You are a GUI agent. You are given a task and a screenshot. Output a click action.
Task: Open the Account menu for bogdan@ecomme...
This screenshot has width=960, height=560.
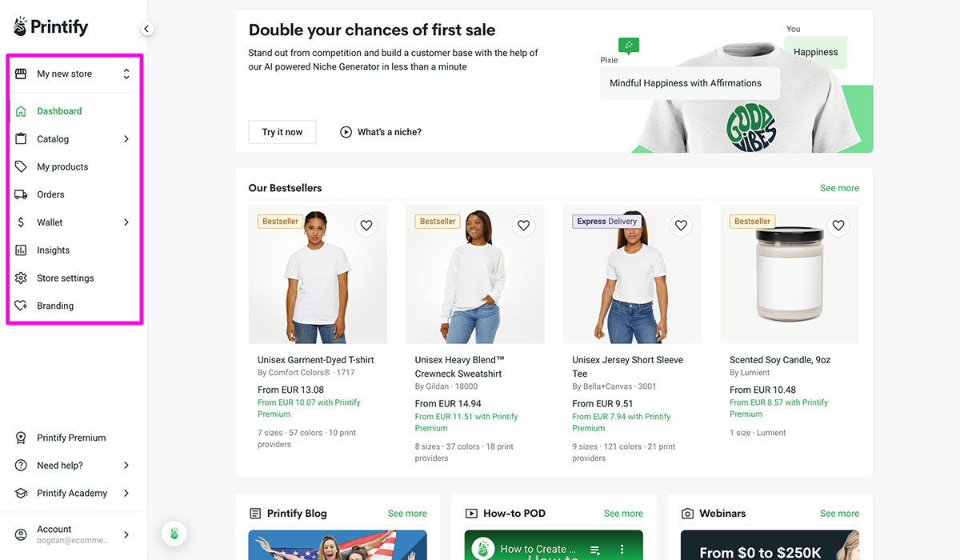[x=72, y=534]
